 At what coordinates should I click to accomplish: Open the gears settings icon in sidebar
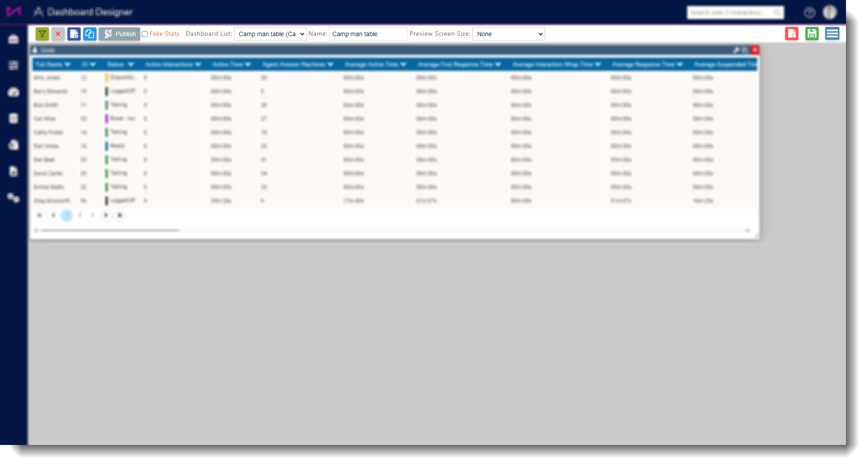click(14, 198)
